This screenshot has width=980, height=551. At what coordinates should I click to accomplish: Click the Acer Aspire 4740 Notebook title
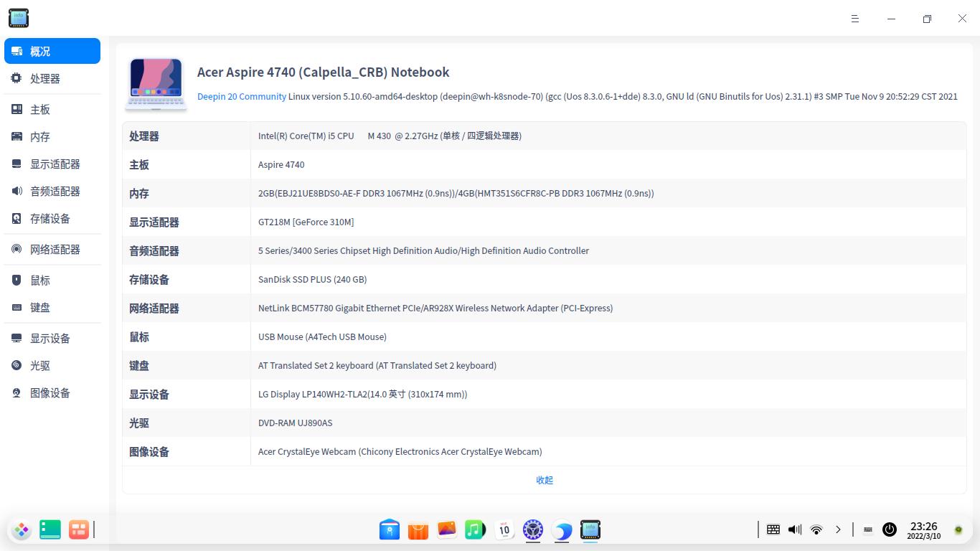pyautogui.click(x=324, y=72)
